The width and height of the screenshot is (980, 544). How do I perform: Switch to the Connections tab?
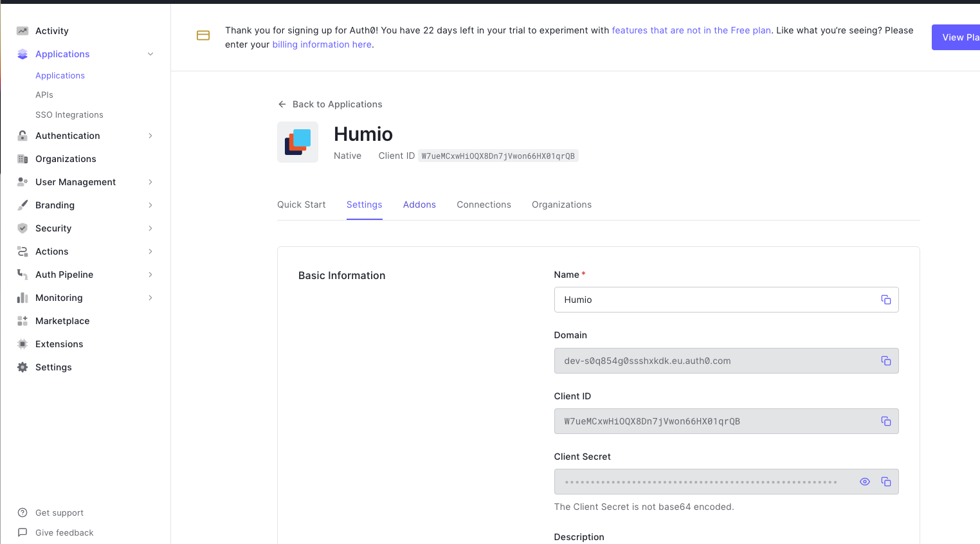click(484, 204)
